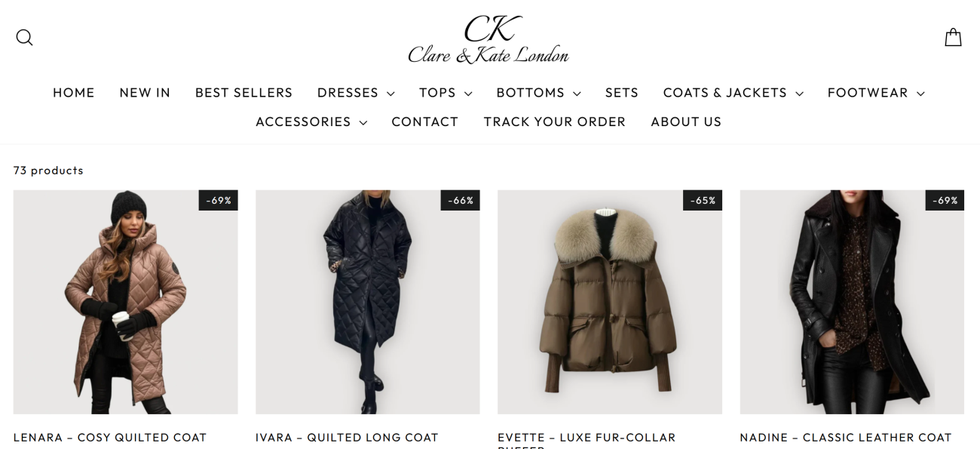
Task: Expand the Tops dropdown menu
Action: pos(446,93)
